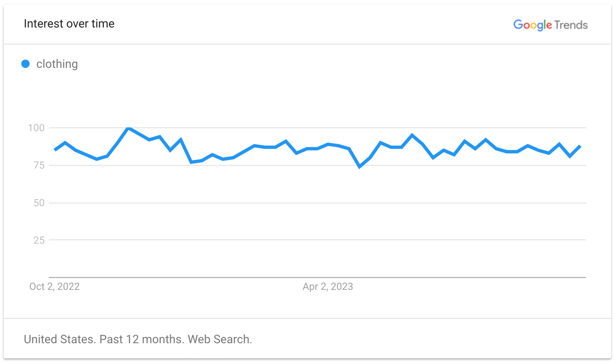Screen dimensions: 615x364
Task: Click the 50 horizontal gridline mid-chart
Action: point(317,203)
